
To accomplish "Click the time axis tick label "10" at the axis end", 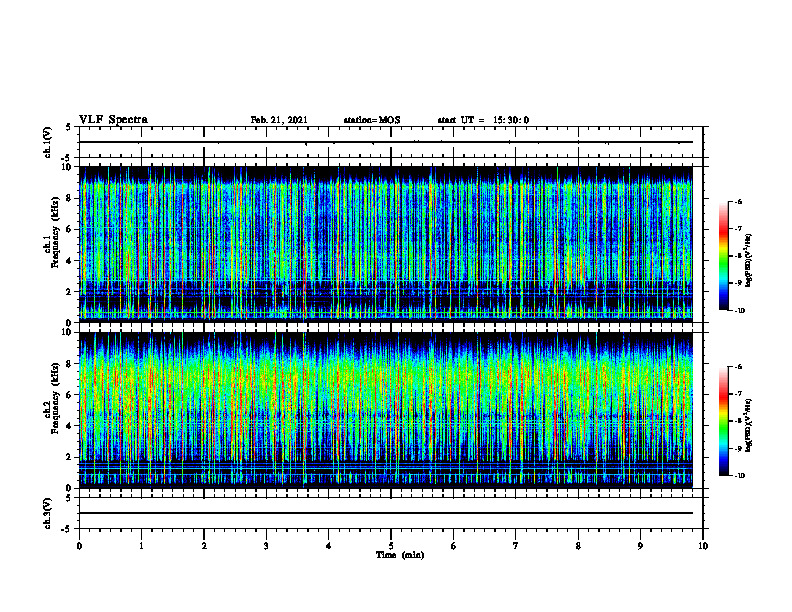I will (703, 546).
